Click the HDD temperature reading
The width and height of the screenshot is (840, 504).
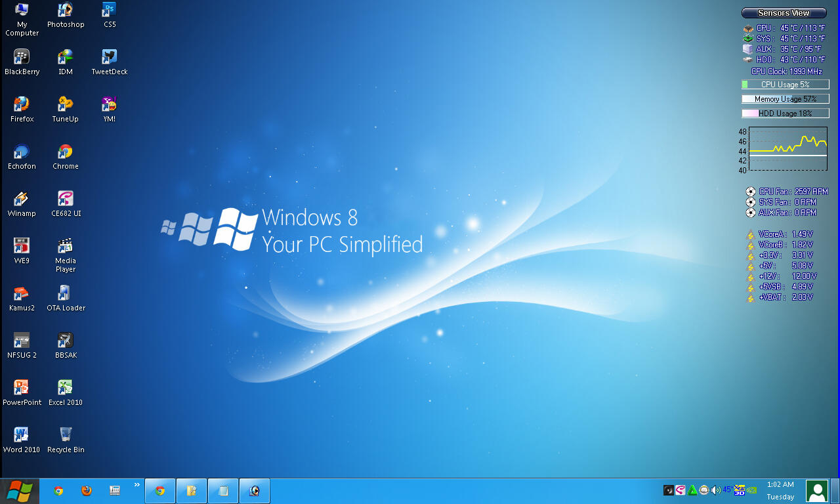(784, 60)
